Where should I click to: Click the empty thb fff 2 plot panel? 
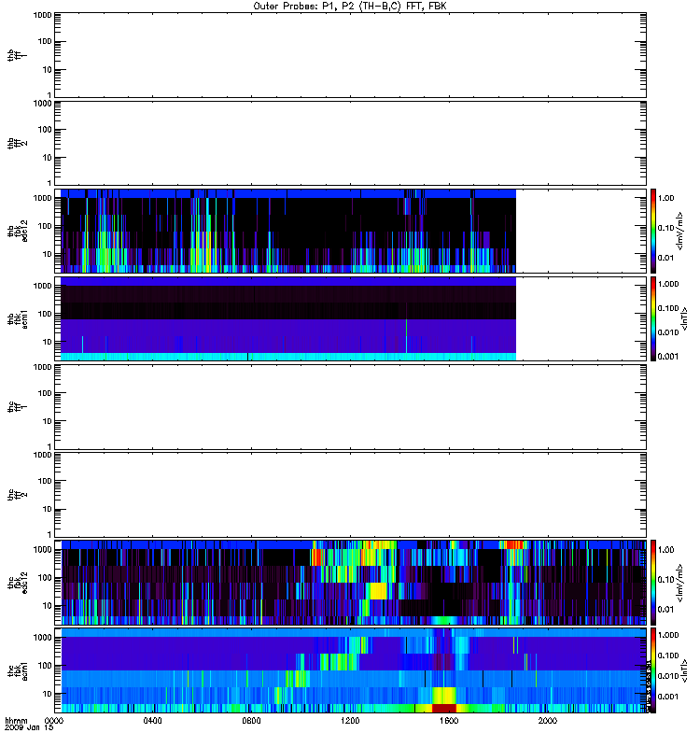tap(350, 143)
